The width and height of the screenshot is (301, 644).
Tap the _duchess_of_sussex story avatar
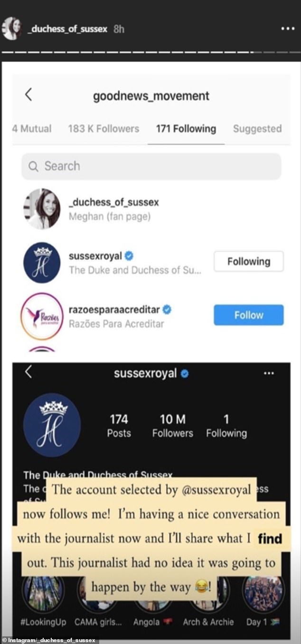click(x=11, y=28)
